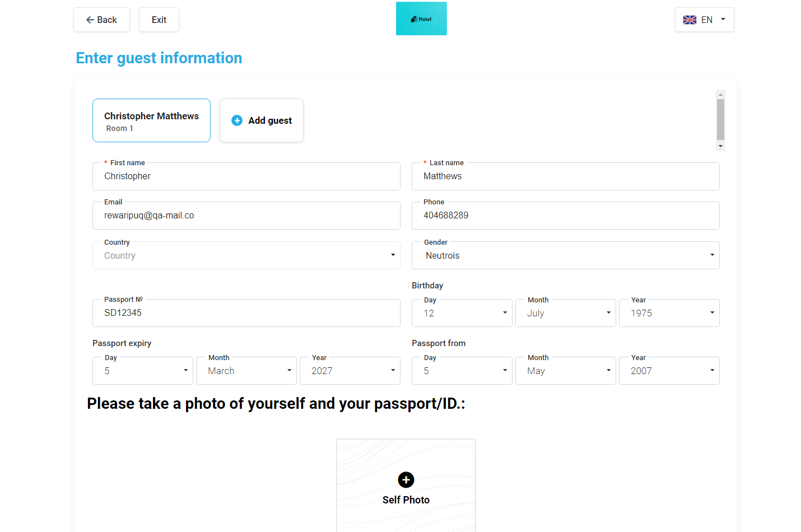Viewport: 801px width, 532px height.
Task: Click the vertical scrollbar thumb
Action: point(721,120)
